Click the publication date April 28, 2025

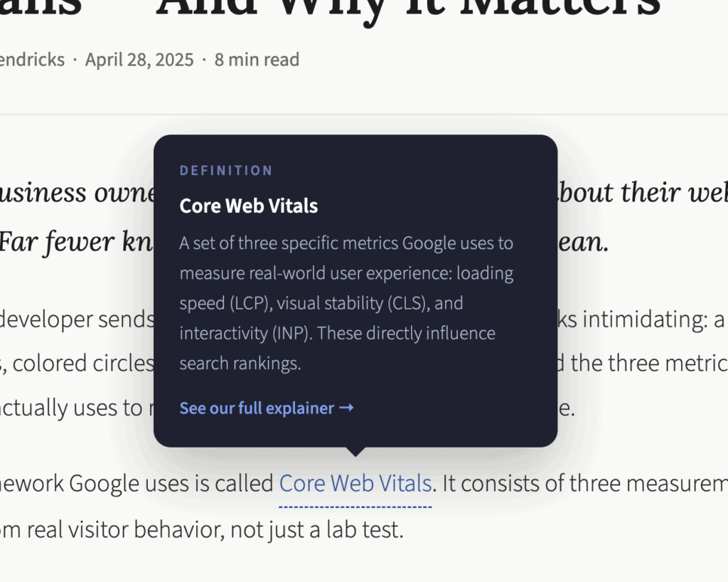coord(140,60)
